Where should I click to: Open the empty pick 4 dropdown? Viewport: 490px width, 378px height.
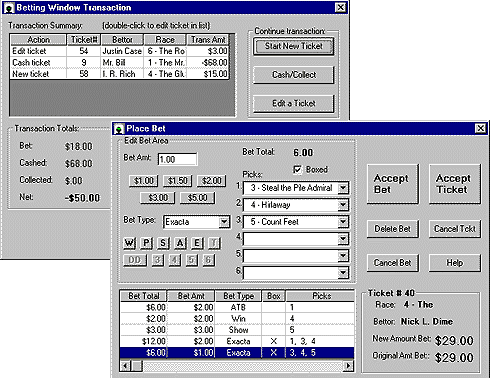pos(343,239)
